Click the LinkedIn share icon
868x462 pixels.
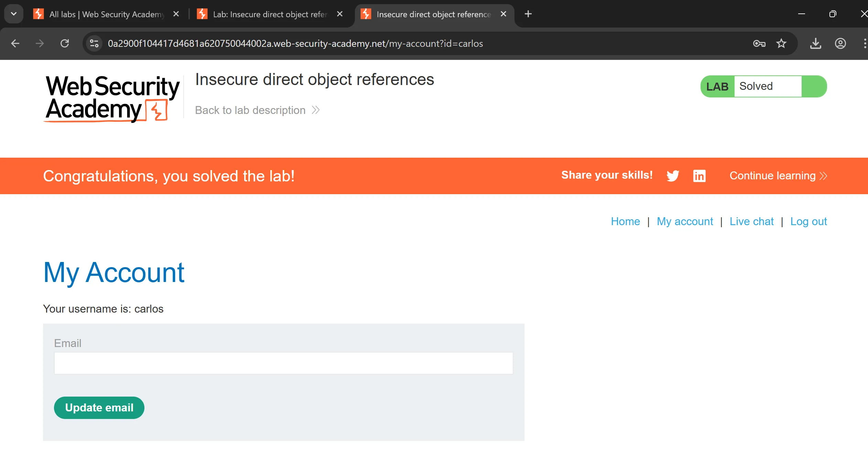click(x=699, y=176)
